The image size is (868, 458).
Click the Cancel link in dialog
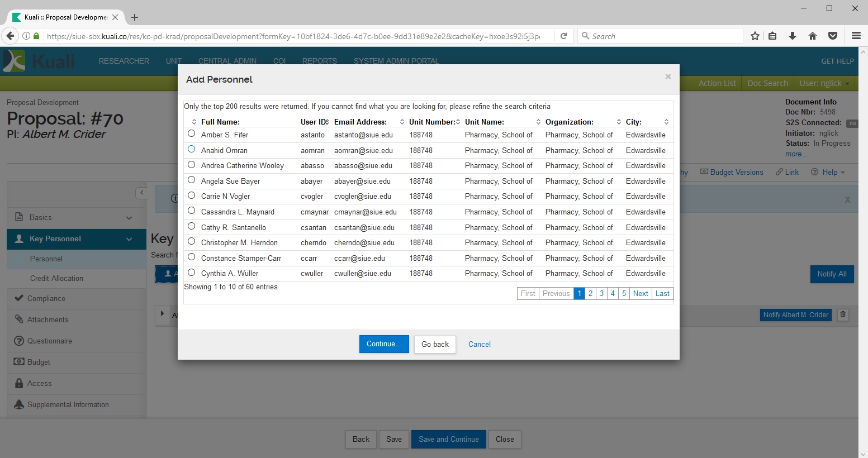coord(479,345)
